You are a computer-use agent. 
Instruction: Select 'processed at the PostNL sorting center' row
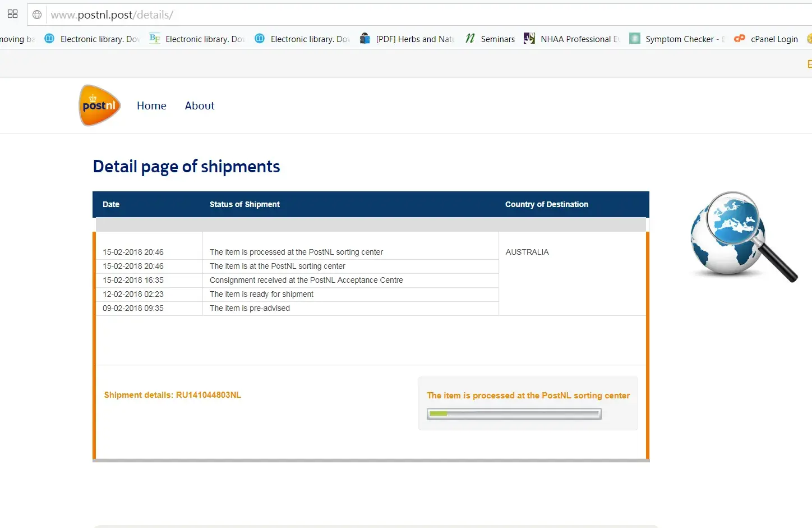(297, 252)
